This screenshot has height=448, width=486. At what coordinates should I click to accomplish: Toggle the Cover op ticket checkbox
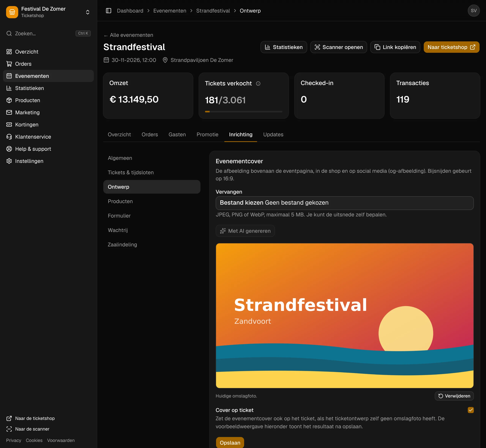(x=470, y=410)
